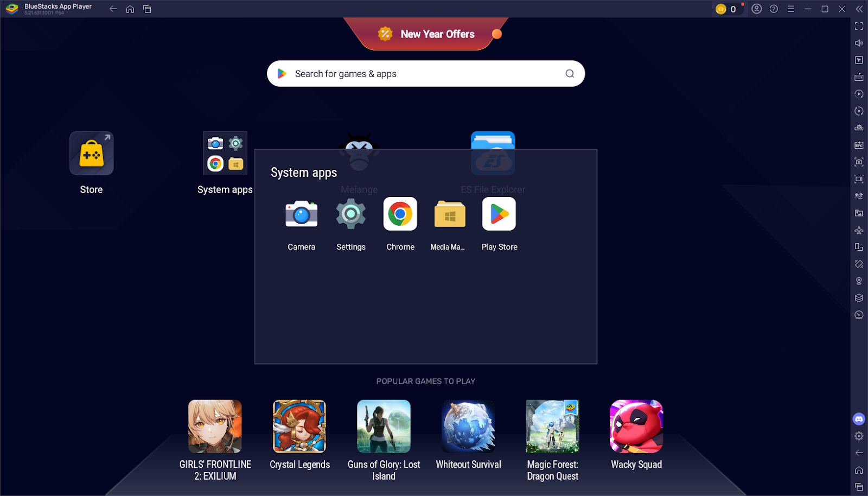Viewport: 868px width, 496px height.
Task: Click the magnifier search icon in search bar
Action: pos(570,74)
